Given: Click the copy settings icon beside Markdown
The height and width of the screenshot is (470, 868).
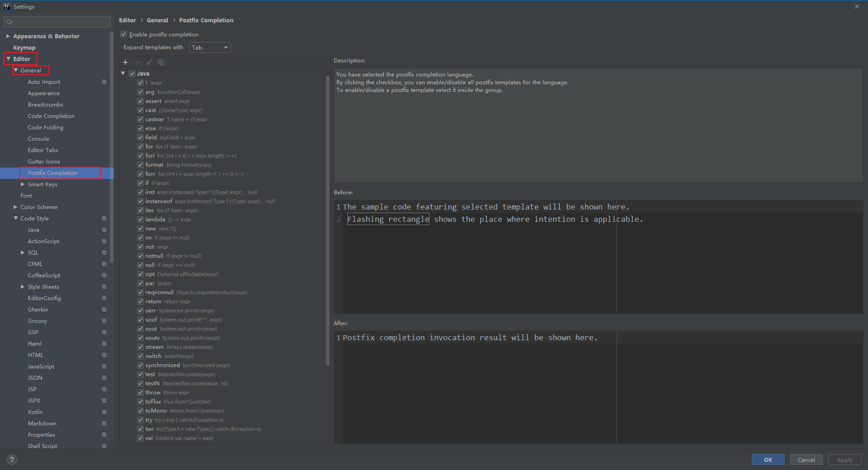Looking at the screenshot, I should [x=104, y=423].
